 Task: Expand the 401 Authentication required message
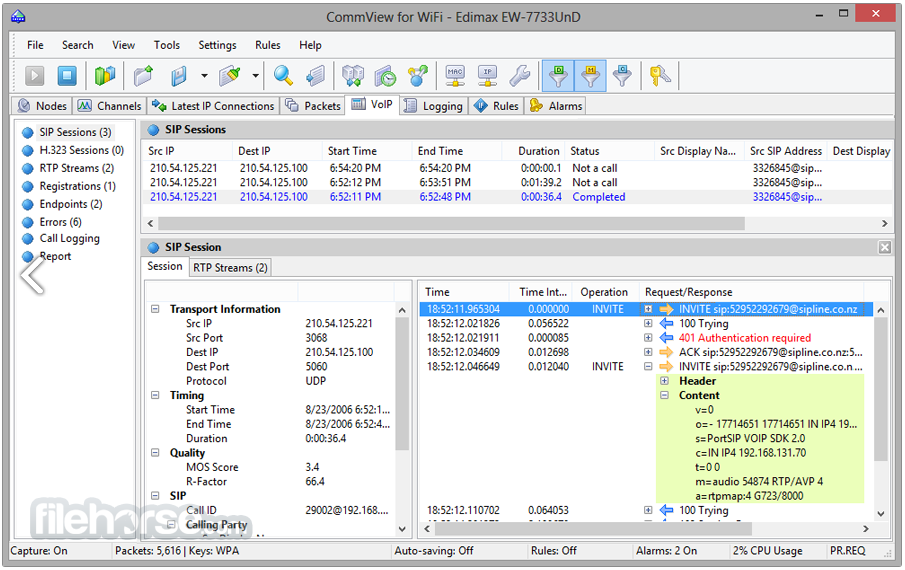648,338
